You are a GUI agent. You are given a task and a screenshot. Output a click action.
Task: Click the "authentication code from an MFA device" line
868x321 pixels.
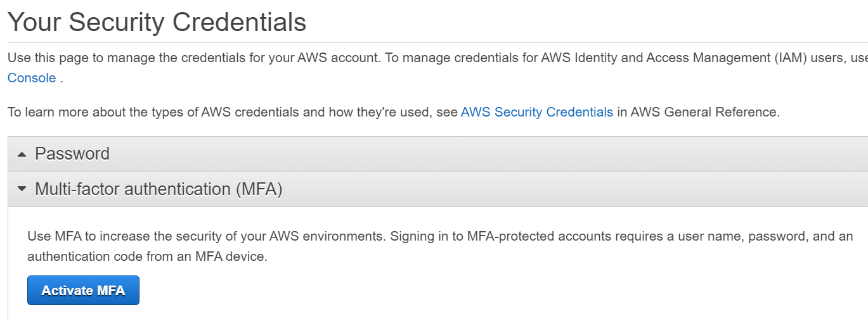click(147, 257)
